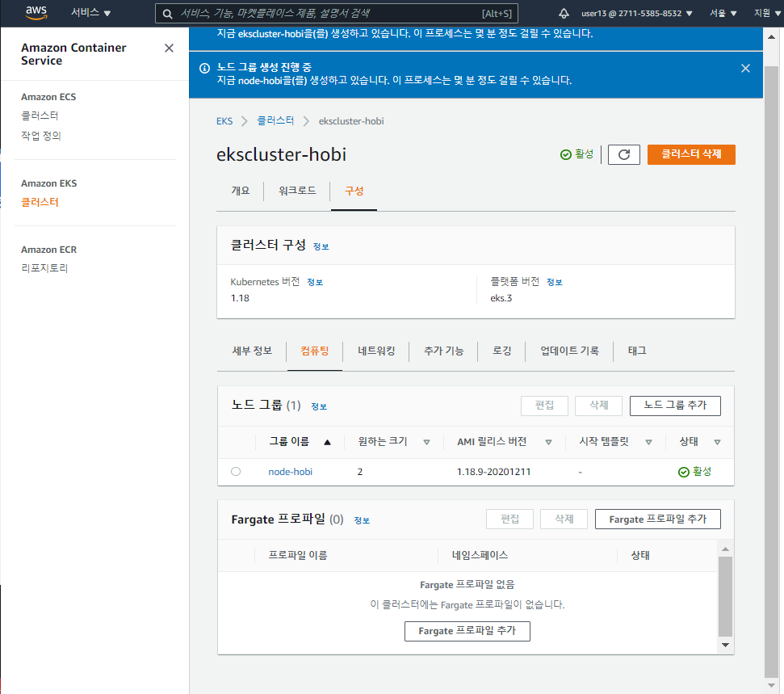Image resolution: width=784 pixels, height=694 pixels.
Task: Select the 구성 tab
Action: pyautogui.click(x=354, y=191)
